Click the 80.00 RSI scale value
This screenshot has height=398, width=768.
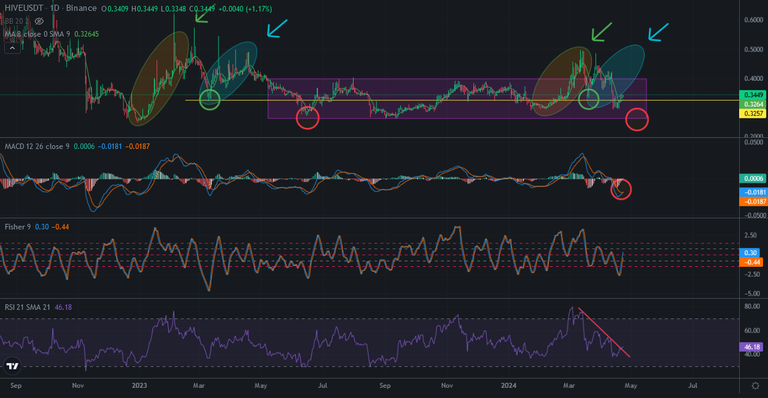pos(752,306)
